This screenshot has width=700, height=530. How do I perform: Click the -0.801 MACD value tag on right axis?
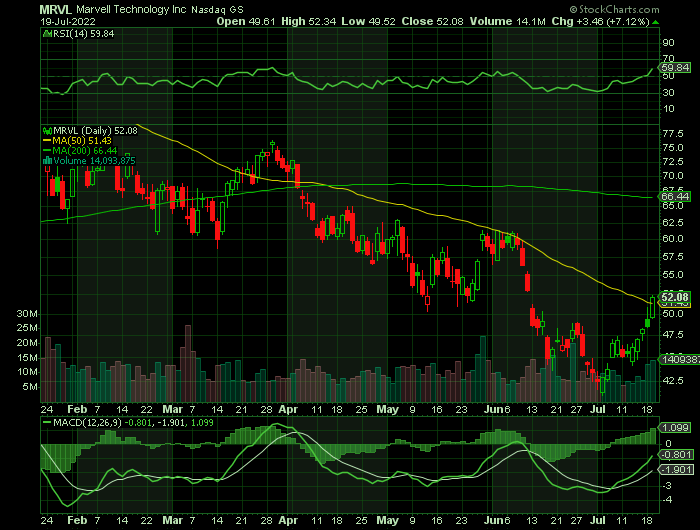pyautogui.click(x=677, y=455)
